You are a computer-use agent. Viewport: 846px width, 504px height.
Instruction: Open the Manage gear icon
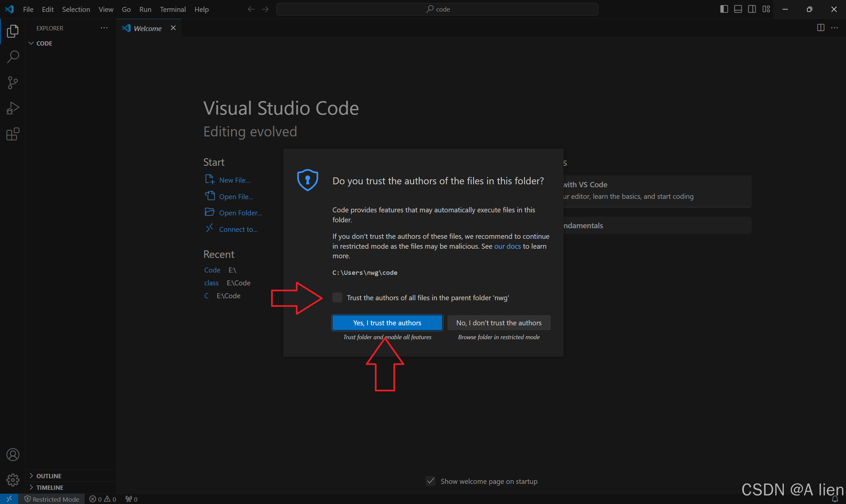[x=13, y=480]
